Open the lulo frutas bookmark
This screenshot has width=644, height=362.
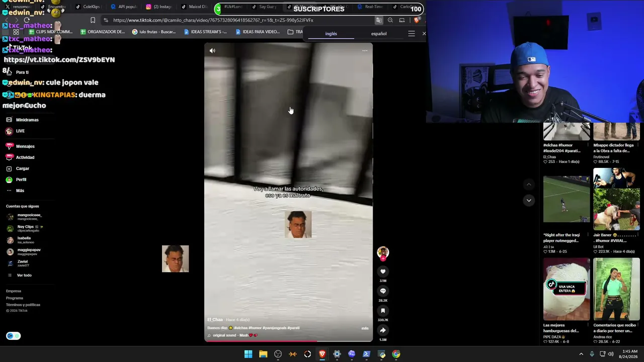pyautogui.click(x=154, y=32)
